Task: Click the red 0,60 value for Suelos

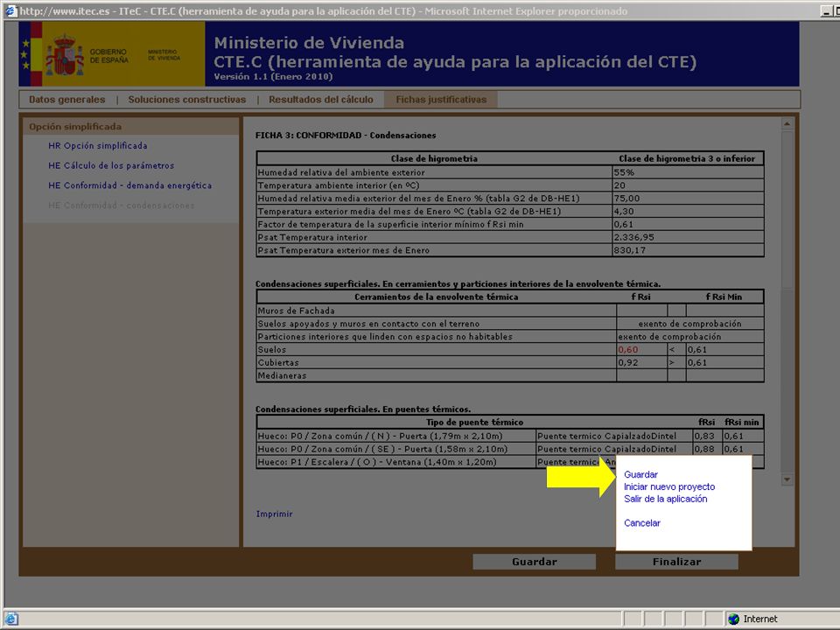Action: 628,350
